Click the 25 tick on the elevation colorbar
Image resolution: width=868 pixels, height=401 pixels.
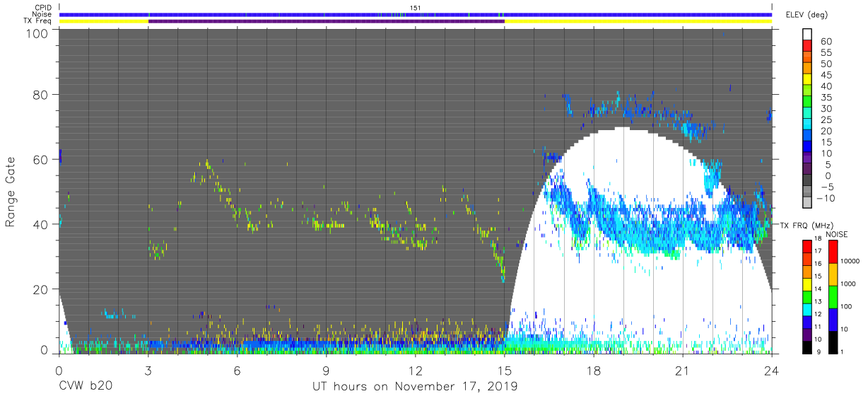click(x=827, y=120)
